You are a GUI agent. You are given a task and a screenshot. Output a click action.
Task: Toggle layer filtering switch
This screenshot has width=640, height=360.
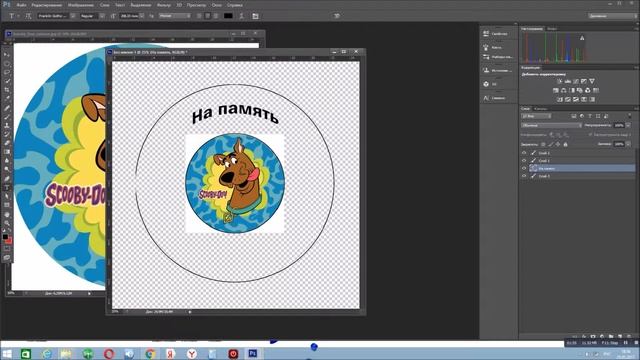click(x=630, y=116)
